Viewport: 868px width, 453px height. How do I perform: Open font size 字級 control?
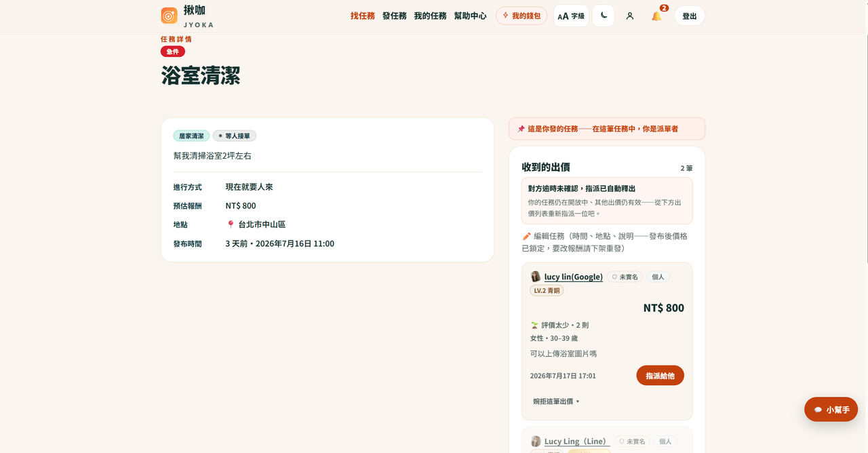(x=571, y=16)
